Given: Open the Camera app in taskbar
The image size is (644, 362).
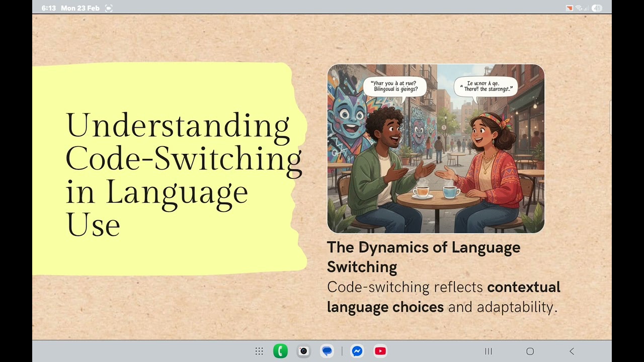Looking at the screenshot, I should pyautogui.click(x=303, y=351).
